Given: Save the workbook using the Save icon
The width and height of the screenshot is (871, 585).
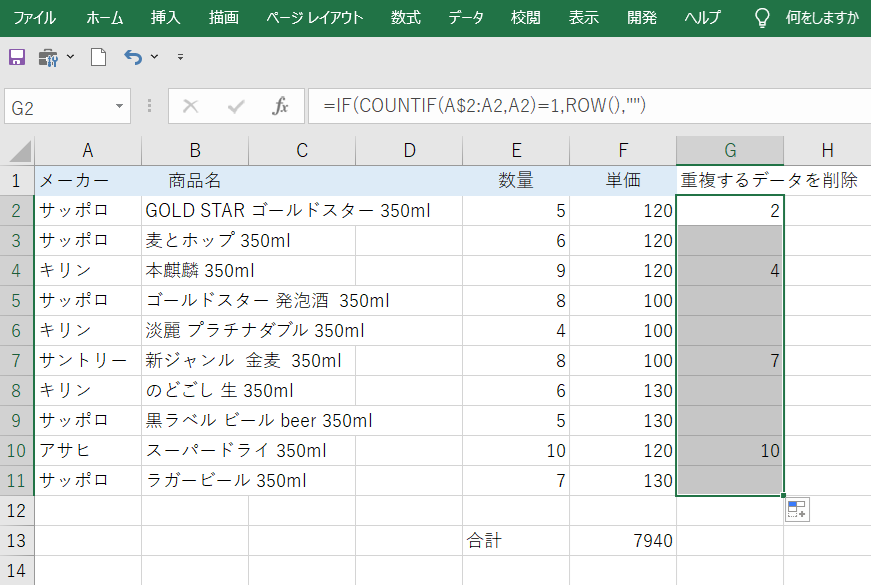Looking at the screenshot, I should [x=15, y=57].
